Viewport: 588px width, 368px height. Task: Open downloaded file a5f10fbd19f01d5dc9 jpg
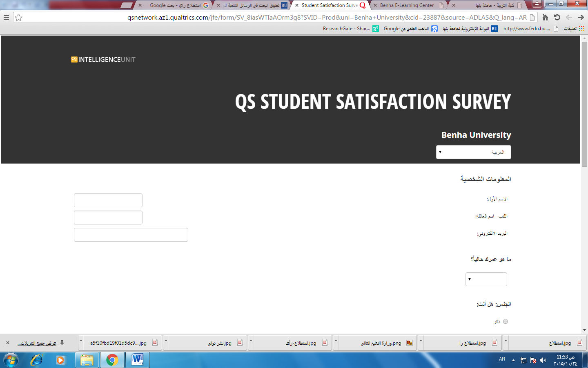tap(123, 343)
